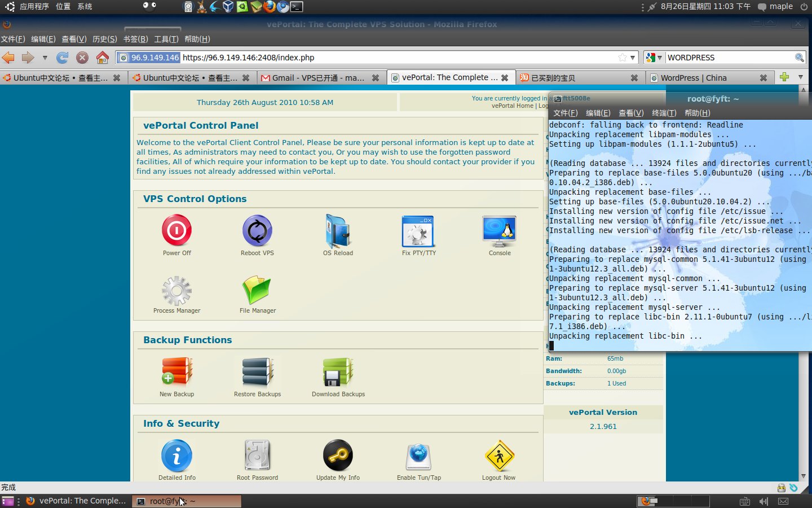The width and height of the screenshot is (812, 508).
Task: Close the Gmail tab
Action: 375,78
